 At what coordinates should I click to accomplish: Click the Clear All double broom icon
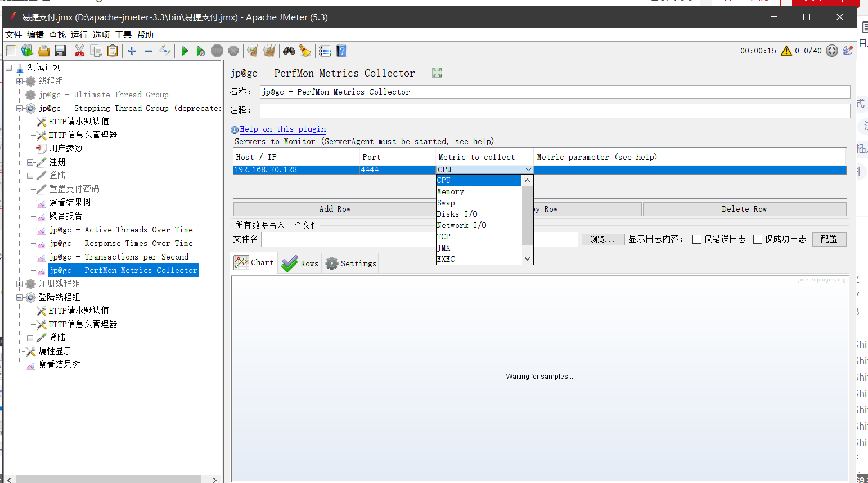pyautogui.click(x=269, y=51)
